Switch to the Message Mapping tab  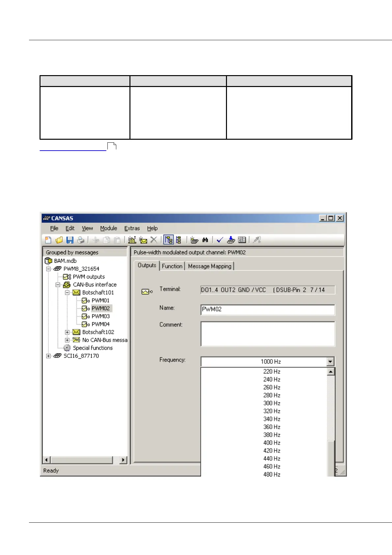tap(210, 266)
